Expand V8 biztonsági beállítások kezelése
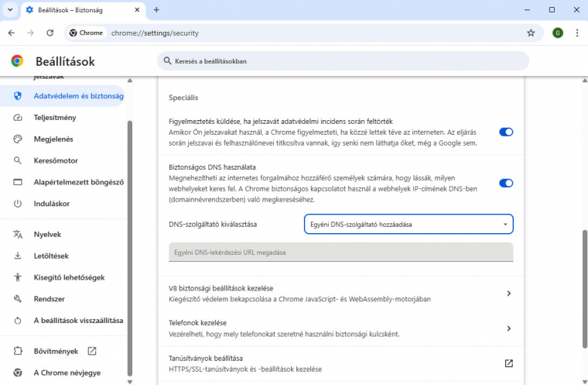 point(340,294)
